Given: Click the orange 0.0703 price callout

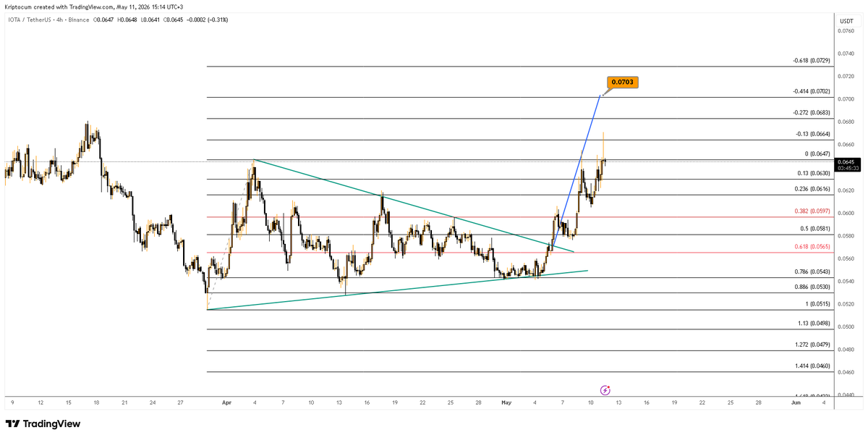Looking at the screenshot, I should [x=623, y=83].
